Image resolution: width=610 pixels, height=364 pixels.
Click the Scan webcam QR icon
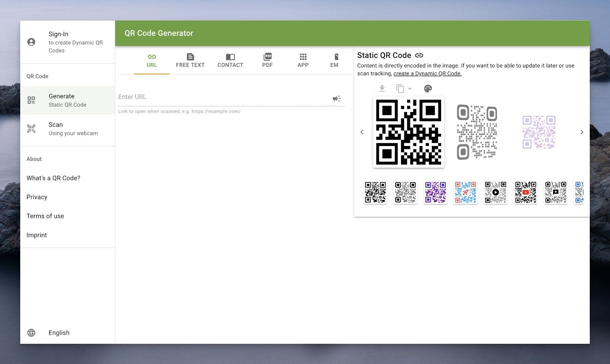tap(31, 128)
